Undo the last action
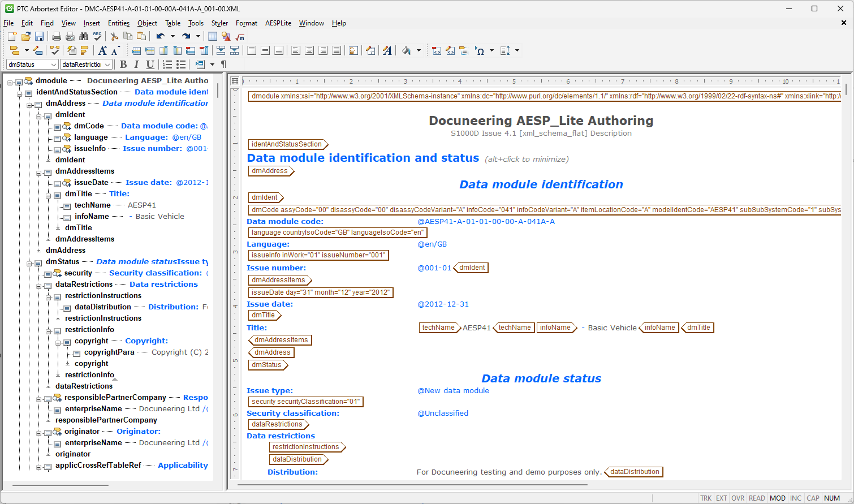 pyautogui.click(x=161, y=36)
